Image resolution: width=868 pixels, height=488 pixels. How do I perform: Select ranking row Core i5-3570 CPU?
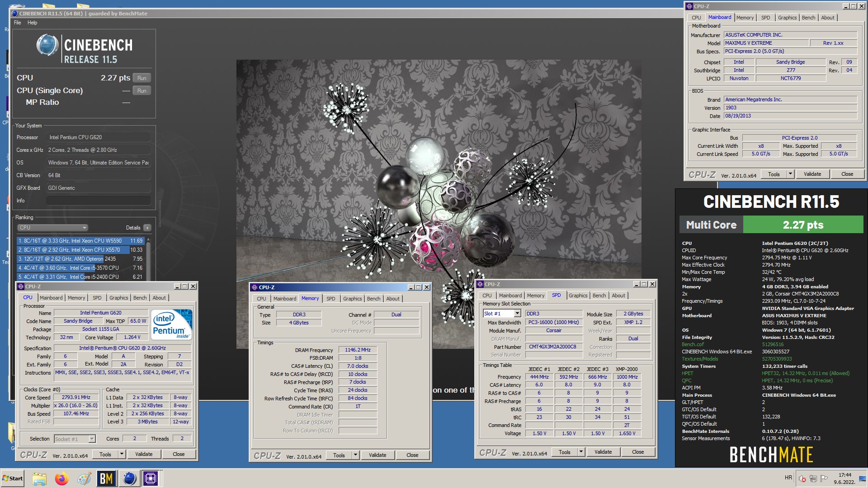80,268
